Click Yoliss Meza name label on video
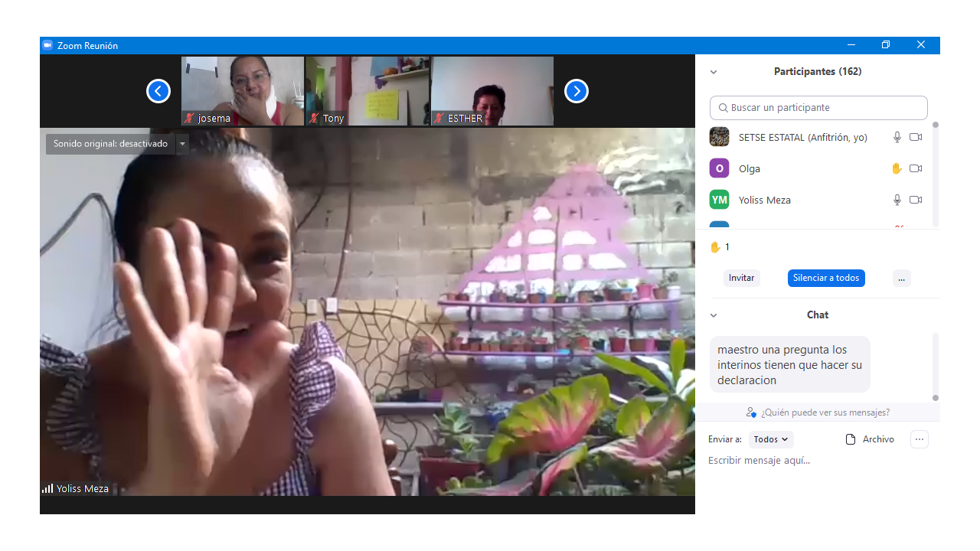 83,488
